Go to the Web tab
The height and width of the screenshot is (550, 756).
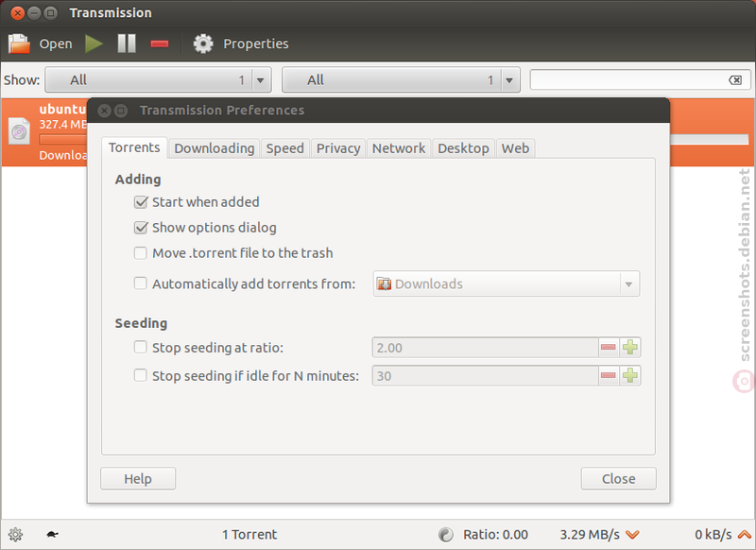515,148
